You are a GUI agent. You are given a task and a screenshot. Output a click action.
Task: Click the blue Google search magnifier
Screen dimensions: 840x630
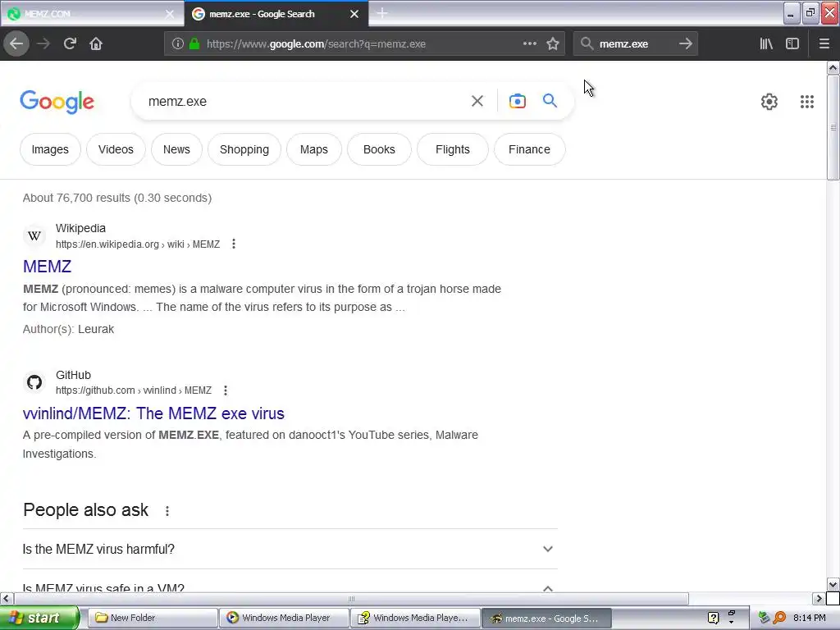[550, 101]
